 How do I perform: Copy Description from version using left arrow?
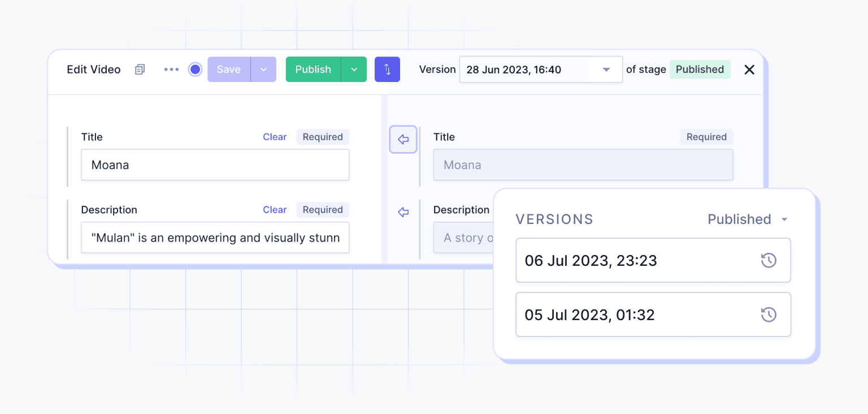(403, 212)
